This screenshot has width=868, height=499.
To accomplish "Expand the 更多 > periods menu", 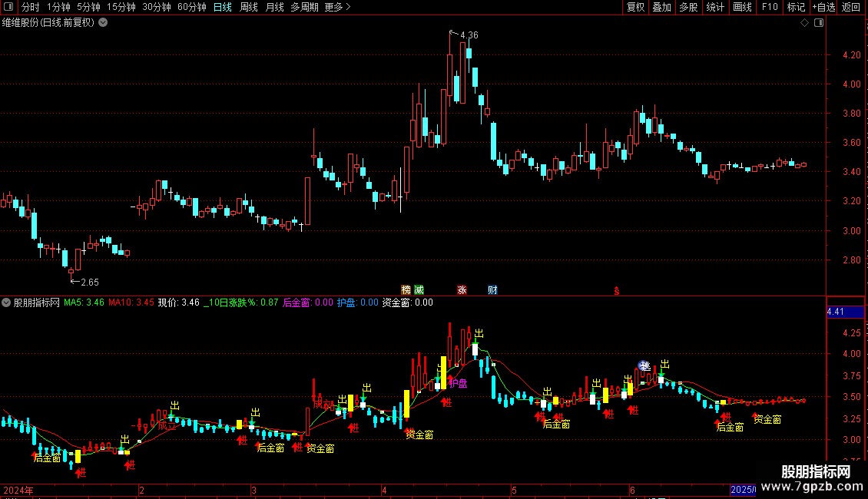I will coord(338,7).
